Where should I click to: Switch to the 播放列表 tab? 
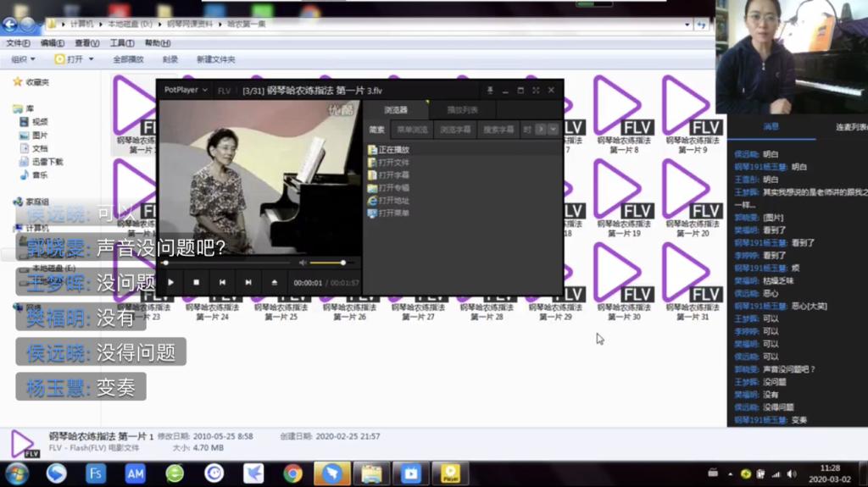coord(462,110)
